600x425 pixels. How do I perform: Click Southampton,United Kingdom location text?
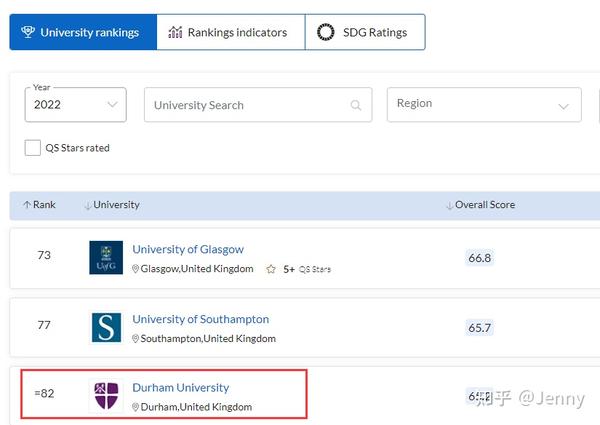coord(208,339)
